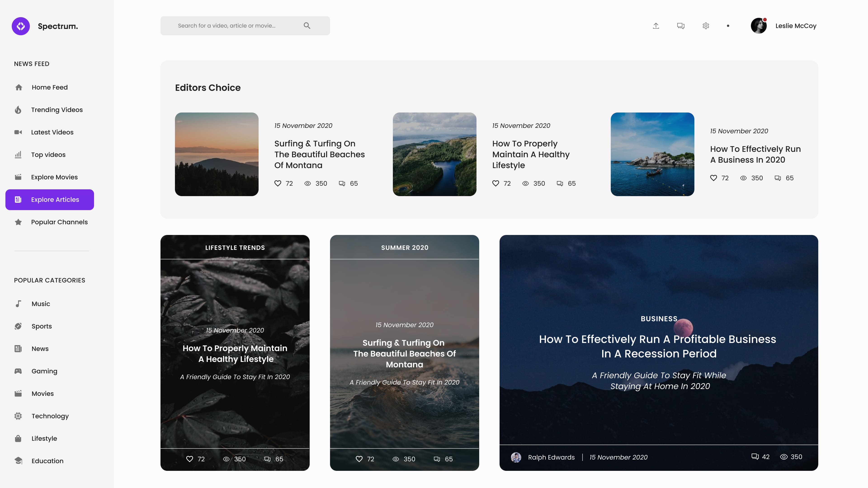Click Leslie McCoy's profile avatar
The image size is (868, 488).
759,26
